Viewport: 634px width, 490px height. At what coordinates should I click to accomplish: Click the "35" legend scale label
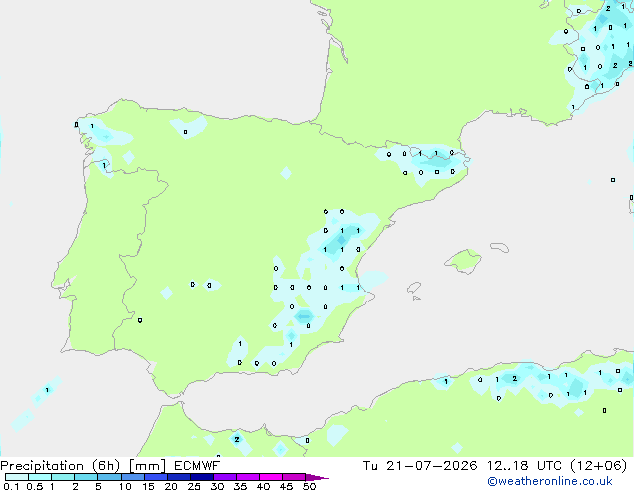point(240,486)
